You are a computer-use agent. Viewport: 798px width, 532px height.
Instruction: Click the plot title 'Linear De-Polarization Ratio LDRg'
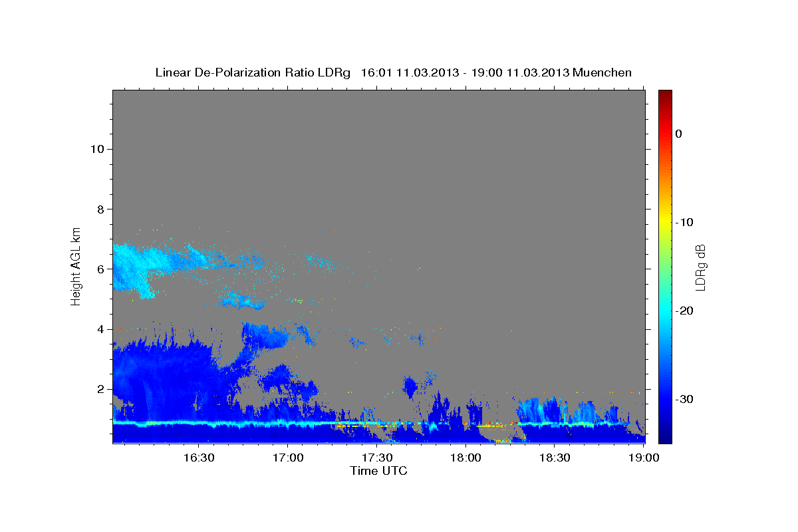[x=252, y=72]
